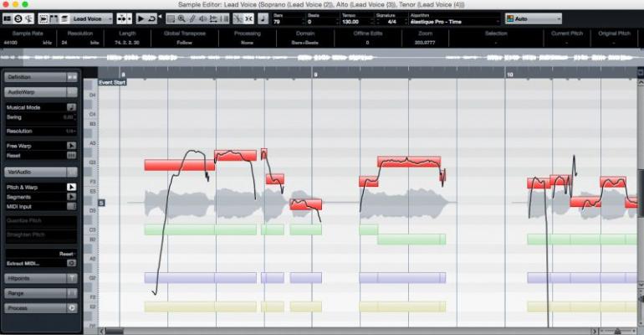Click the Process tab round icon
The image size is (644, 335).
pos(72,308)
